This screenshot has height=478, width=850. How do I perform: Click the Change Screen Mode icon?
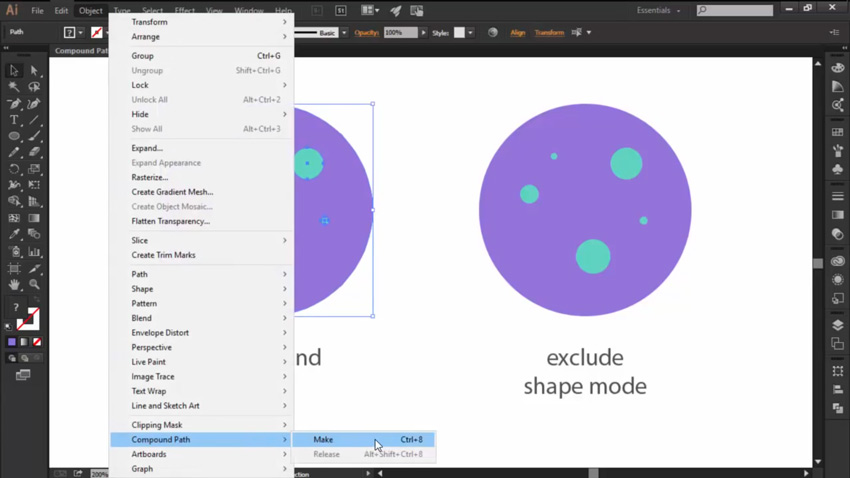[x=23, y=375]
